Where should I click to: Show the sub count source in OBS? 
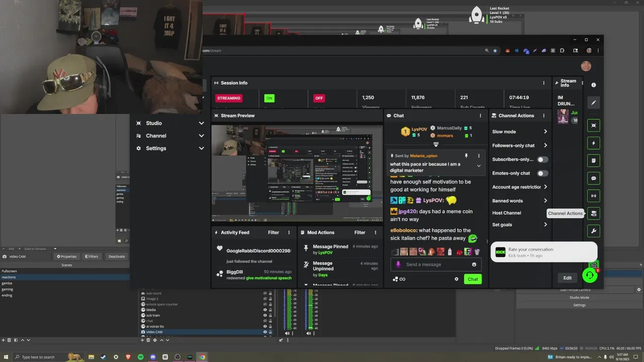[x=265, y=293]
